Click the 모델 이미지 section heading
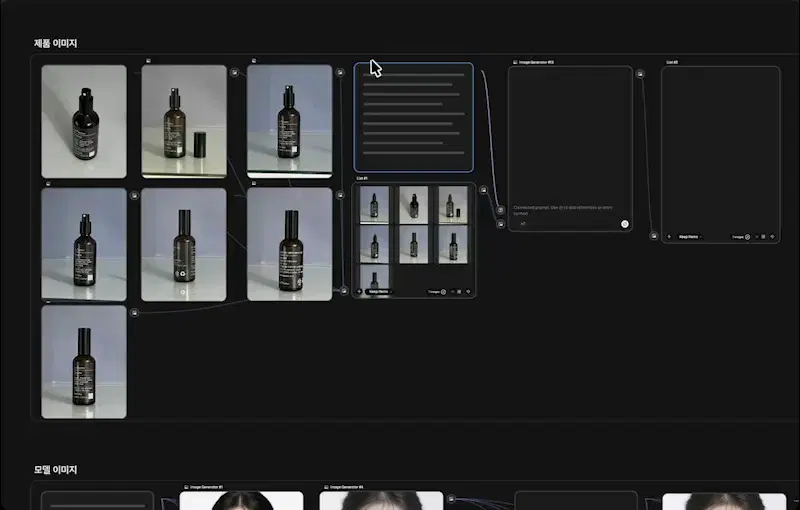800x510 pixels. [x=55, y=470]
